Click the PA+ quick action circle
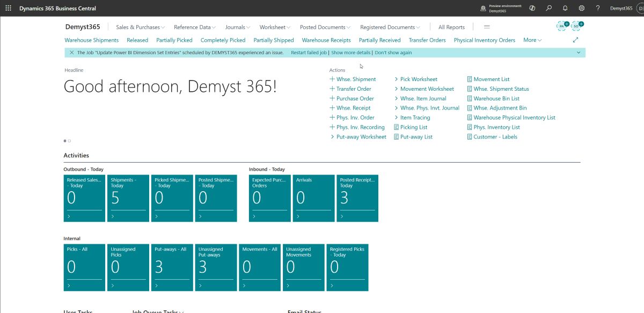Viewport: 644px width, 313px height. pos(561,25)
